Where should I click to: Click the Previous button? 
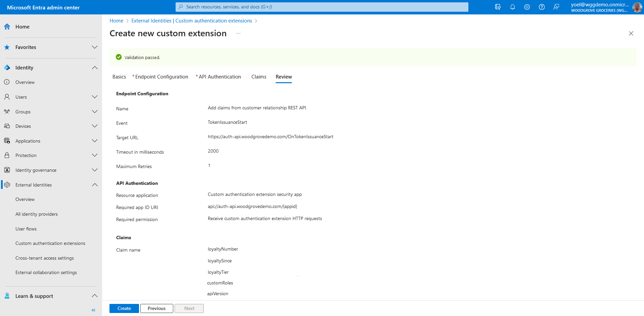[156, 308]
